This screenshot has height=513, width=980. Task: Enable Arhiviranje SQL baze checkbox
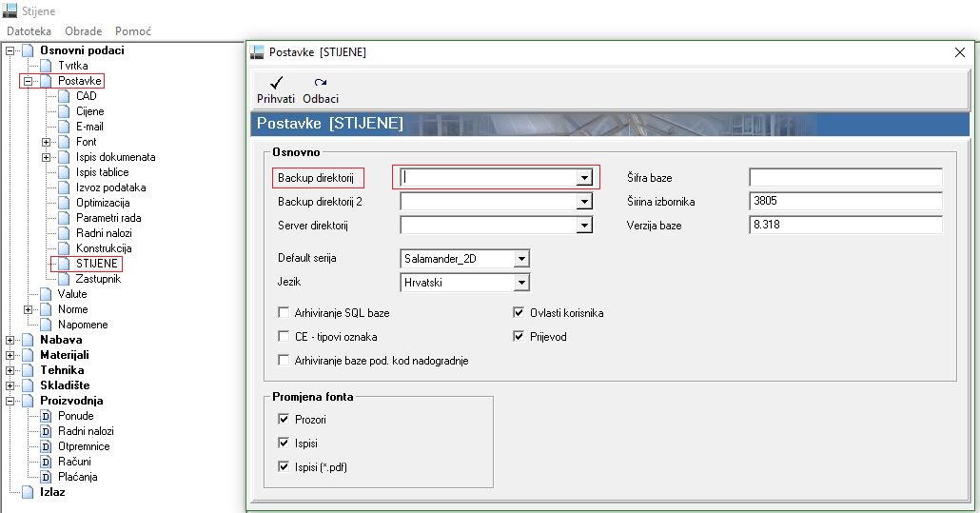point(284,312)
